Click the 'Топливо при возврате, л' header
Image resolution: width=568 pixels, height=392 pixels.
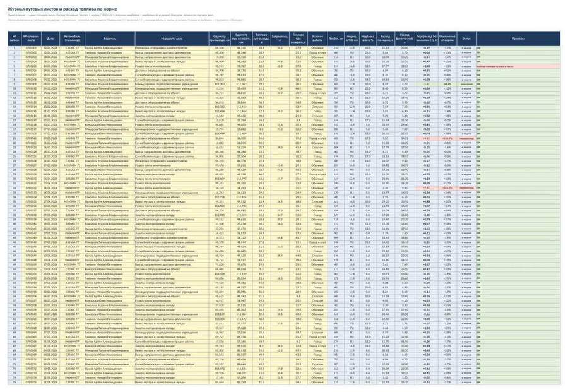coord(298,39)
